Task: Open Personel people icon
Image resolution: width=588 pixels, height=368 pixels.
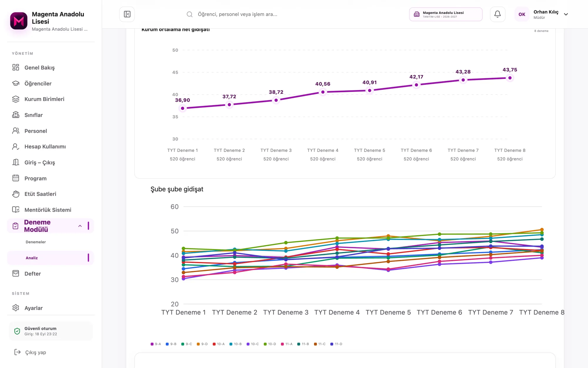Action: point(16,131)
